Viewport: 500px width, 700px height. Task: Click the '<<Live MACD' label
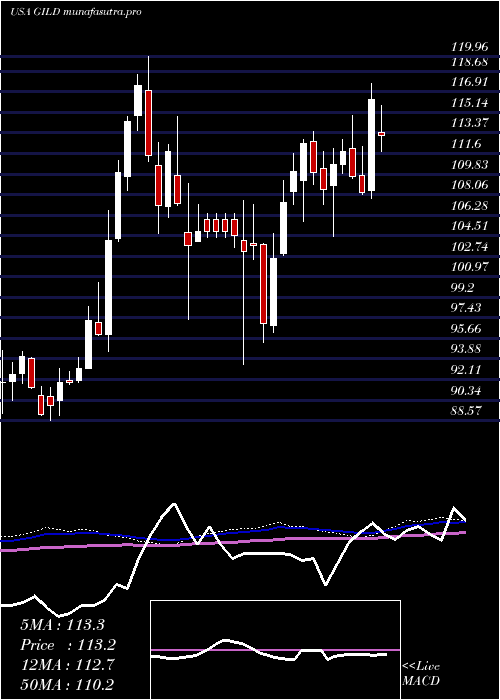(421, 674)
